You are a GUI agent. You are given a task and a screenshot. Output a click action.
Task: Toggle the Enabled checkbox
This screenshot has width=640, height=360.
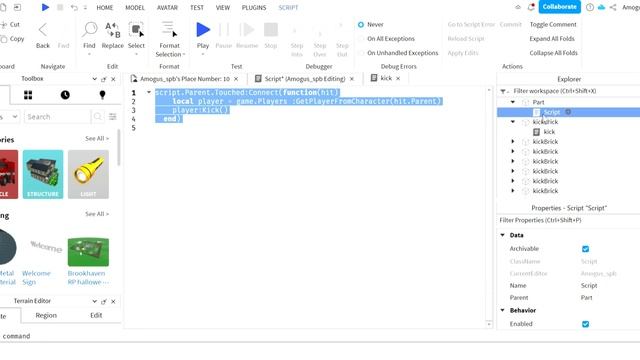coord(585,324)
